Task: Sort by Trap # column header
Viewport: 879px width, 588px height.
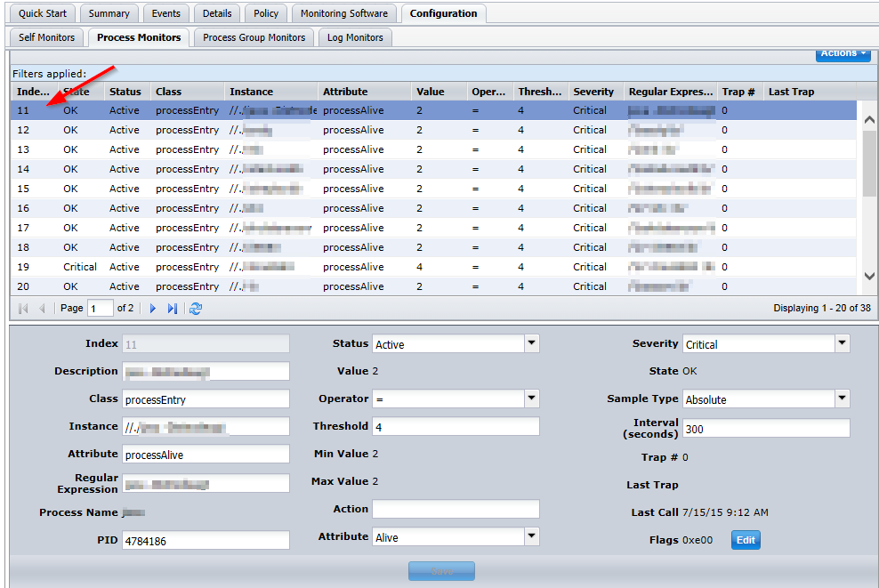Action: [740, 92]
